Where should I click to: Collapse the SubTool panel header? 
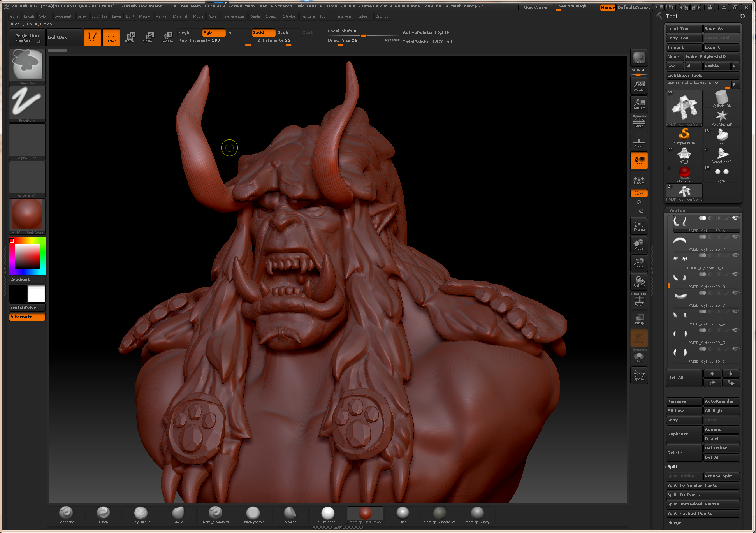click(x=678, y=210)
